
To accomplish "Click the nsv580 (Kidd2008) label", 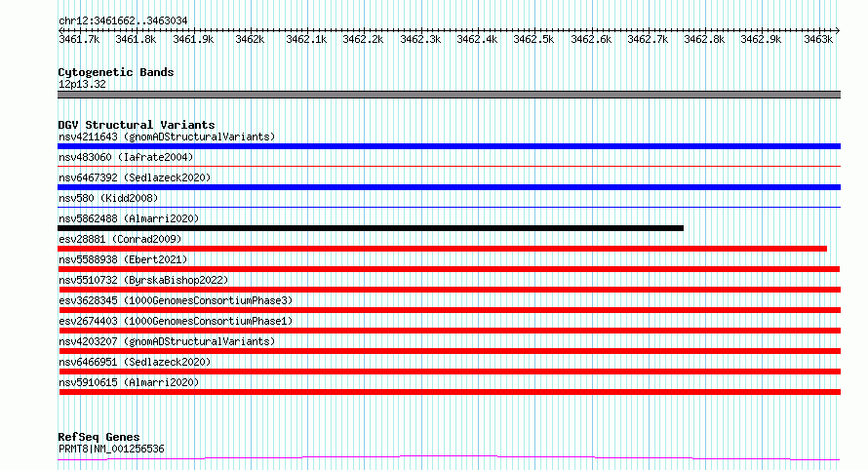I will [x=108, y=198].
